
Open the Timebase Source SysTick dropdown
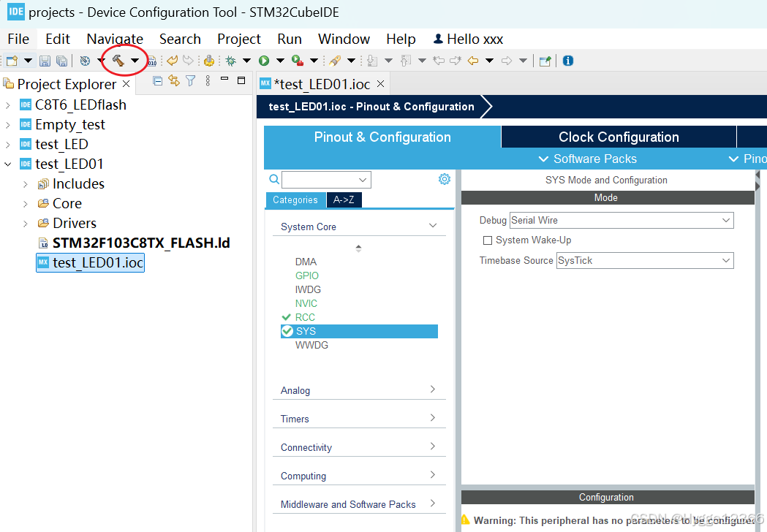click(x=645, y=261)
